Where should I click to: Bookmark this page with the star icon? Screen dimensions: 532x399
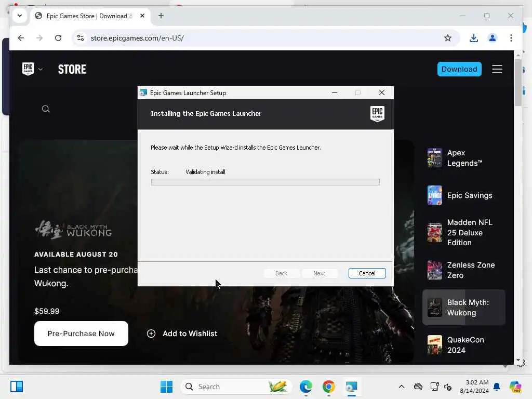click(x=447, y=38)
